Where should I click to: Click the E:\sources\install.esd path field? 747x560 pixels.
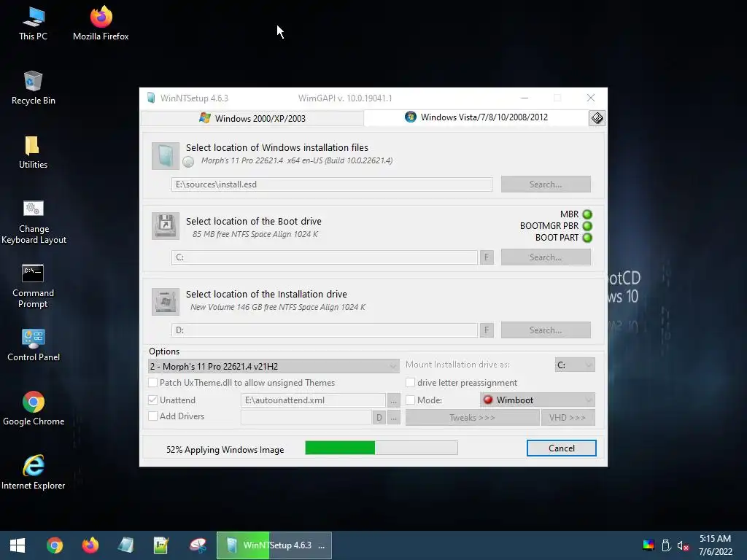click(x=332, y=184)
